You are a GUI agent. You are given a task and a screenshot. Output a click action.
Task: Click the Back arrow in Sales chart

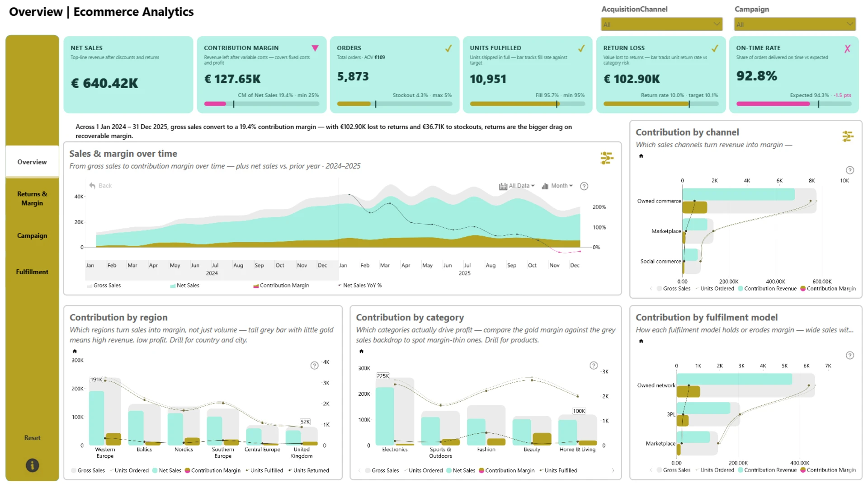[100, 186]
